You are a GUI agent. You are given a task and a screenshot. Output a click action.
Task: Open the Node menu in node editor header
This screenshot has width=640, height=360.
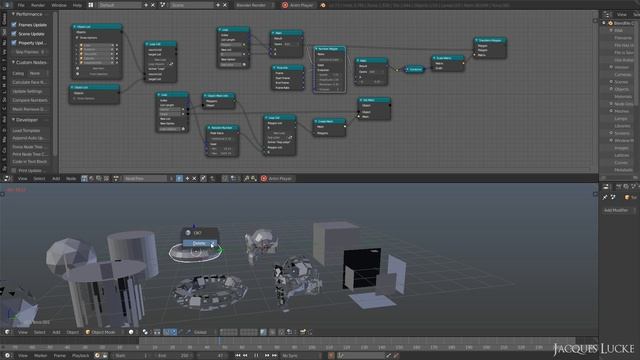coord(71,178)
